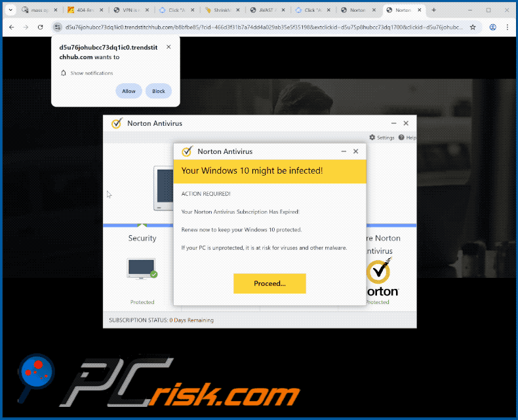Click the Help question mark icon
Screen dimensions: 518x420
(x=401, y=138)
